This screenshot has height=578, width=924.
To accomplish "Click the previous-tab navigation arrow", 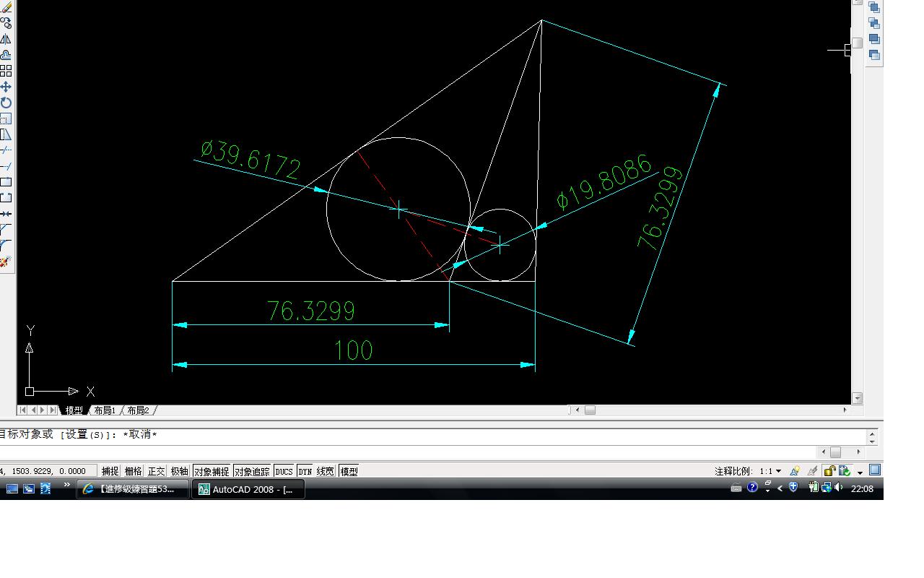I will point(32,410).
